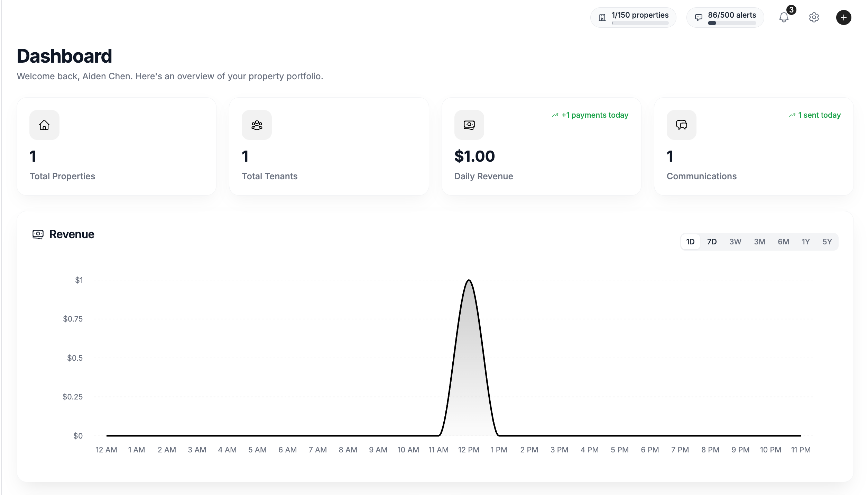Click the trend arrow beside sent today

[792, 115]
